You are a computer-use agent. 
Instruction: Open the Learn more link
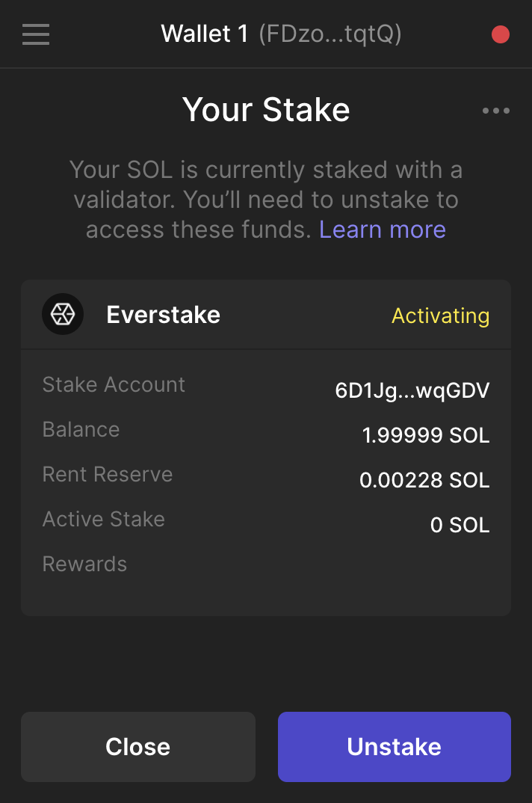[382, 230]
